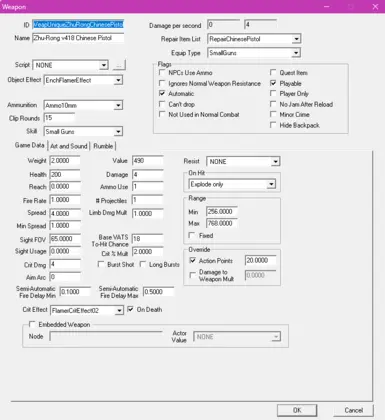385x420 pixels.
Task: Click the Range Min field
Action: [x=222, y=211]
